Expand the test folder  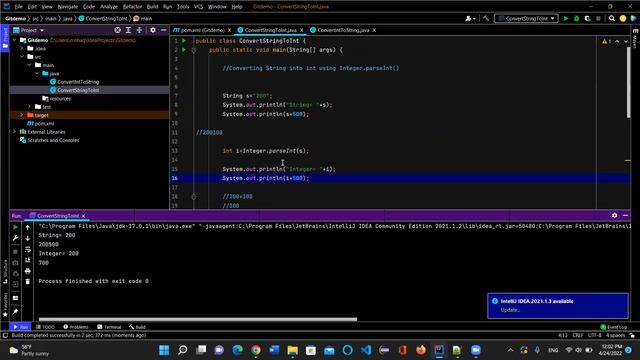pyautogui.click(x=29, y=107)
